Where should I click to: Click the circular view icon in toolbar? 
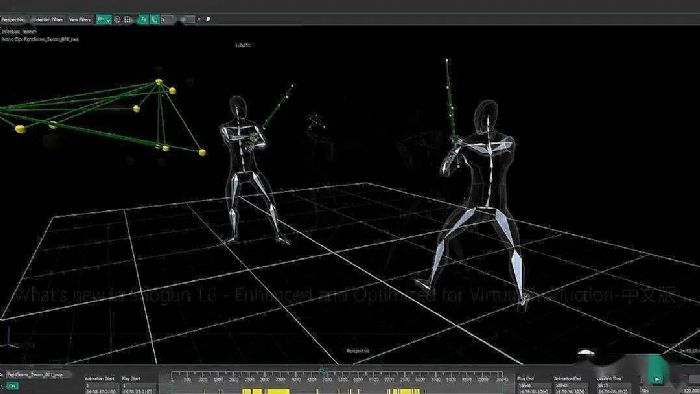click(117, 20)
